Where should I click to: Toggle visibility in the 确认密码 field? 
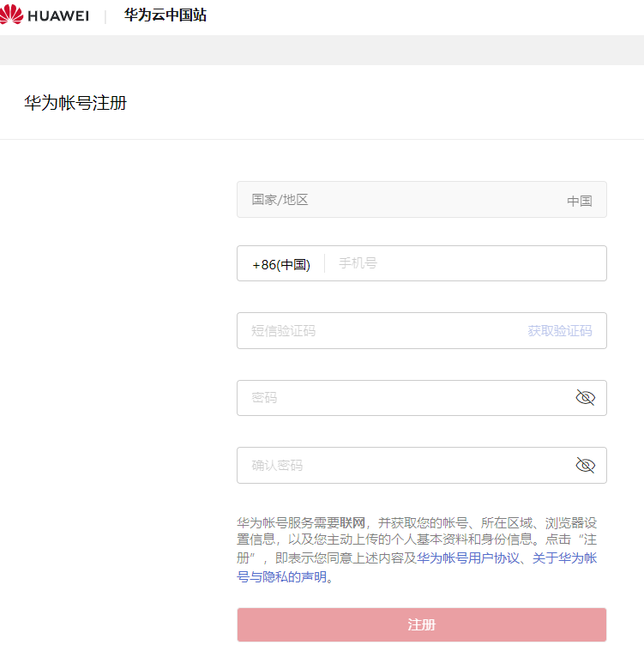click(x=585, y=465)
